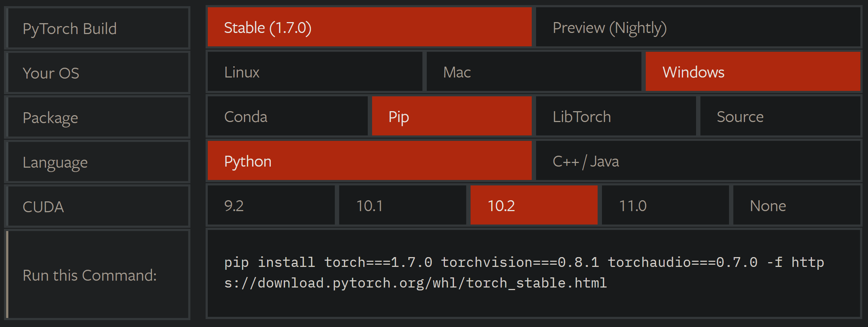Image resolution: width=868 pixels, height=327 pixels.
Task: Select Source as the package
Action: [780, 117]
